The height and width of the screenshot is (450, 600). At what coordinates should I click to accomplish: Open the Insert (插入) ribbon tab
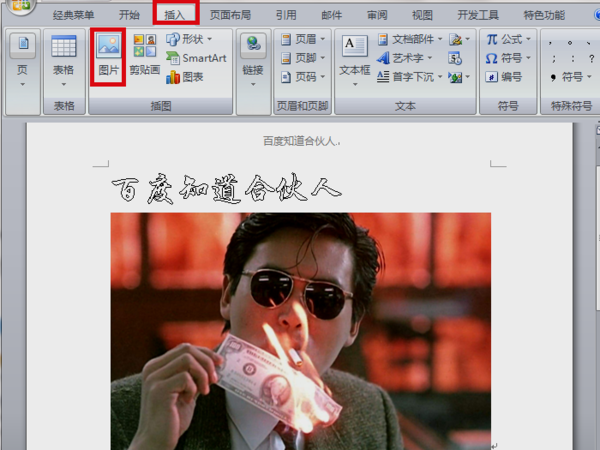click(176, 15)
